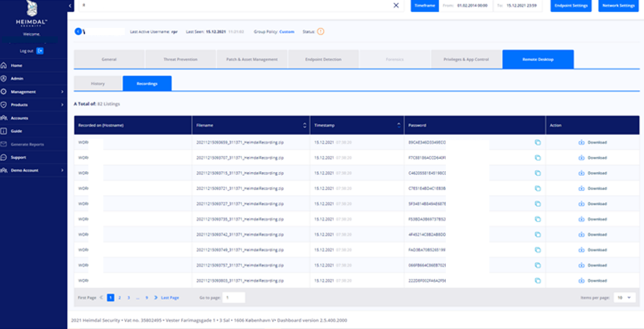Expand the Products submenu arrow

point(62,104)
